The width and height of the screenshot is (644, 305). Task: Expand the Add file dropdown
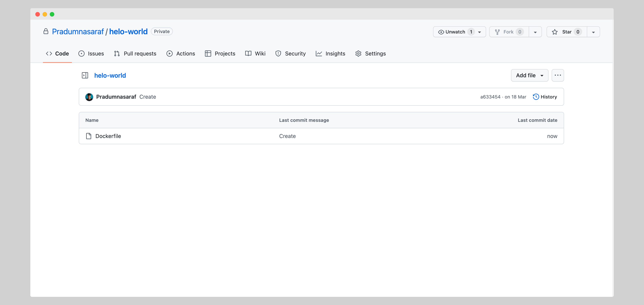click(529, 75)
